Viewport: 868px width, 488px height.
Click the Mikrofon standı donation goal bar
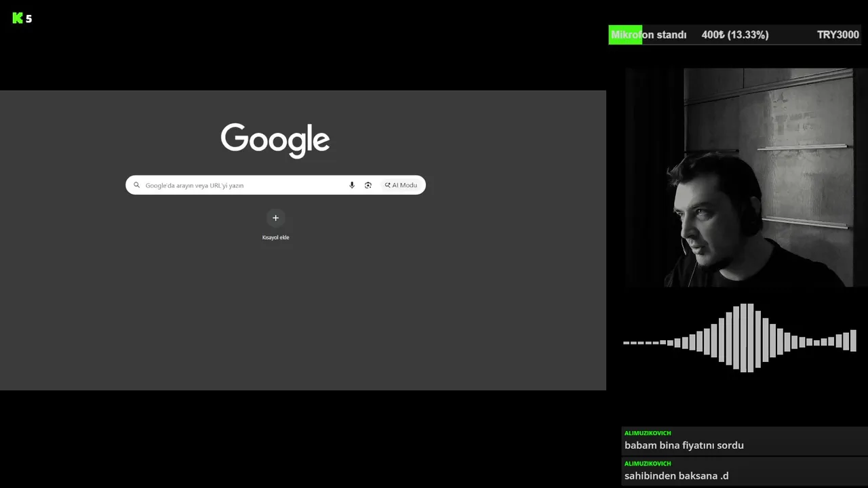point(735,35)
